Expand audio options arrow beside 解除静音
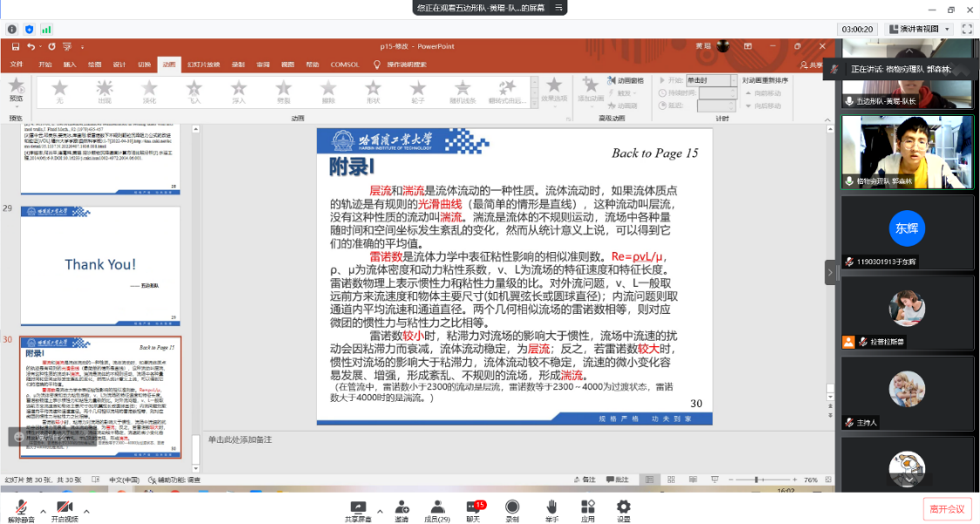This screenshot has height=524, width=980. click(43, 511)
